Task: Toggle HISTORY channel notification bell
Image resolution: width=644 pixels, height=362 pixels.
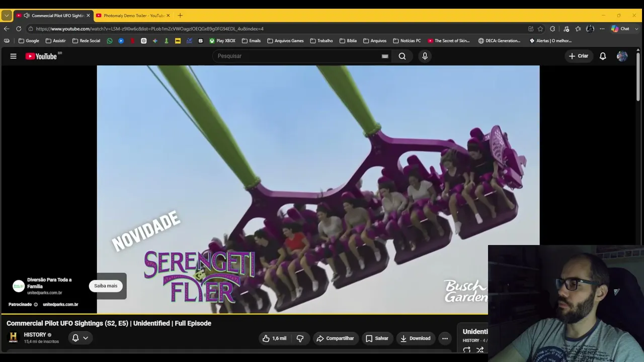Action: [80, 338]
